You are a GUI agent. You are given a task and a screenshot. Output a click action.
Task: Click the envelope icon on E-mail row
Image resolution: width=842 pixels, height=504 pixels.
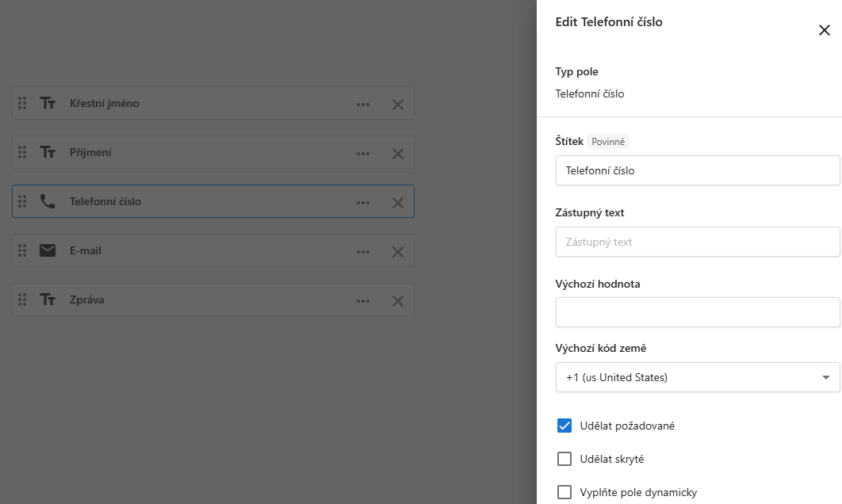(x=48, y=251)
